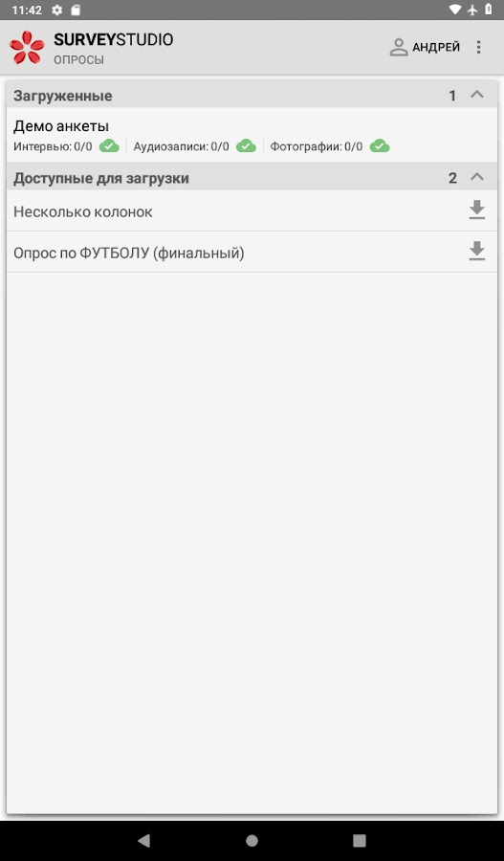Tap the Android back navigation button
504x861 pixels.
pyautogui.click(x=143, y=840)
